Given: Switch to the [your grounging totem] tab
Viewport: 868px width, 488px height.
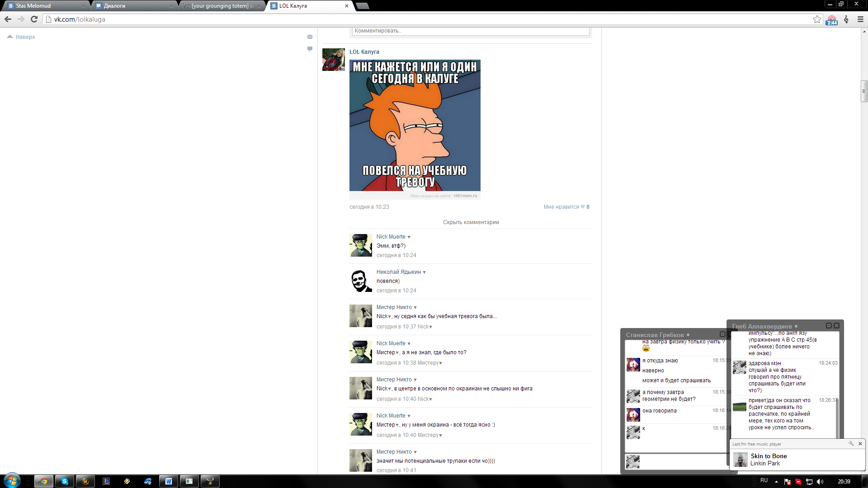Looking at the screenshot, I should (x=222, y=6).
